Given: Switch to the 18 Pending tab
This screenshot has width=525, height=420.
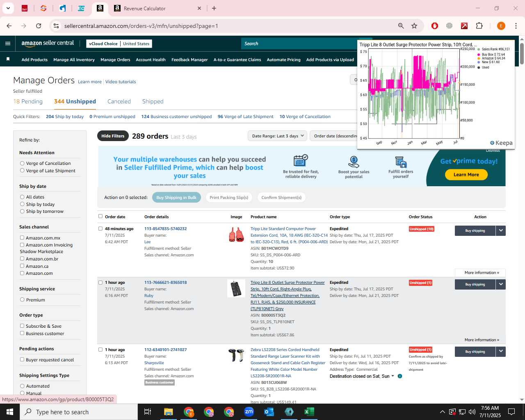Looking at the screenshot, I should [x=28, y=101].
